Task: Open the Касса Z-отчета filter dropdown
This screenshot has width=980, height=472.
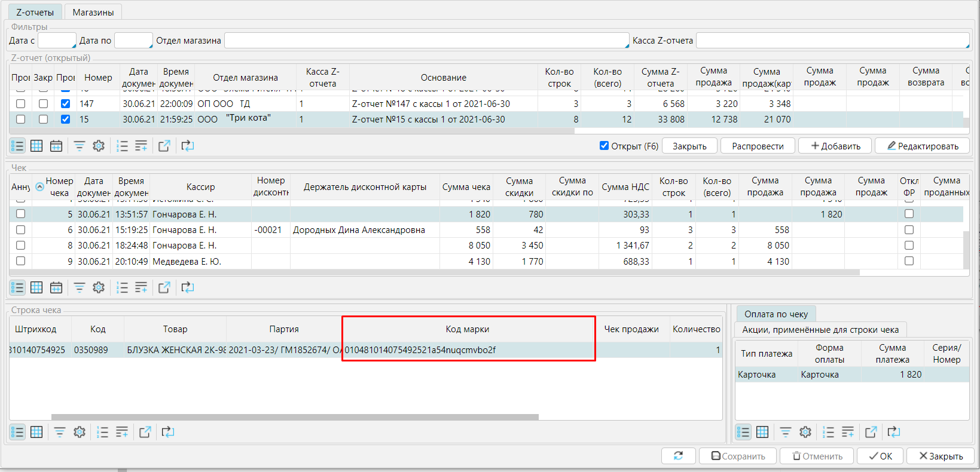Action: 832,41
